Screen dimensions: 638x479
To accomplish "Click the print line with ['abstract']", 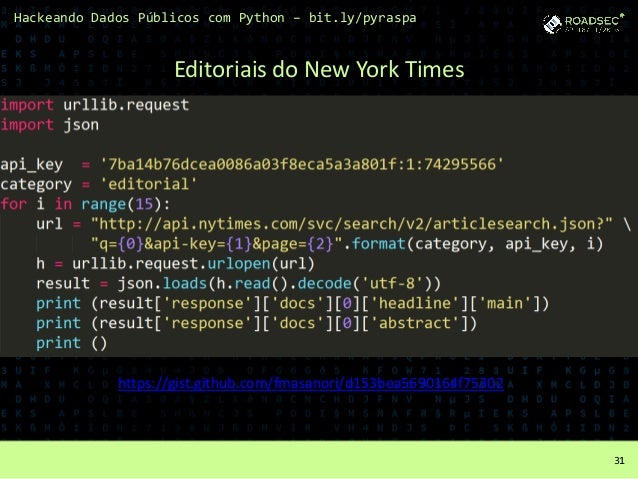I will tap(256, 323).
